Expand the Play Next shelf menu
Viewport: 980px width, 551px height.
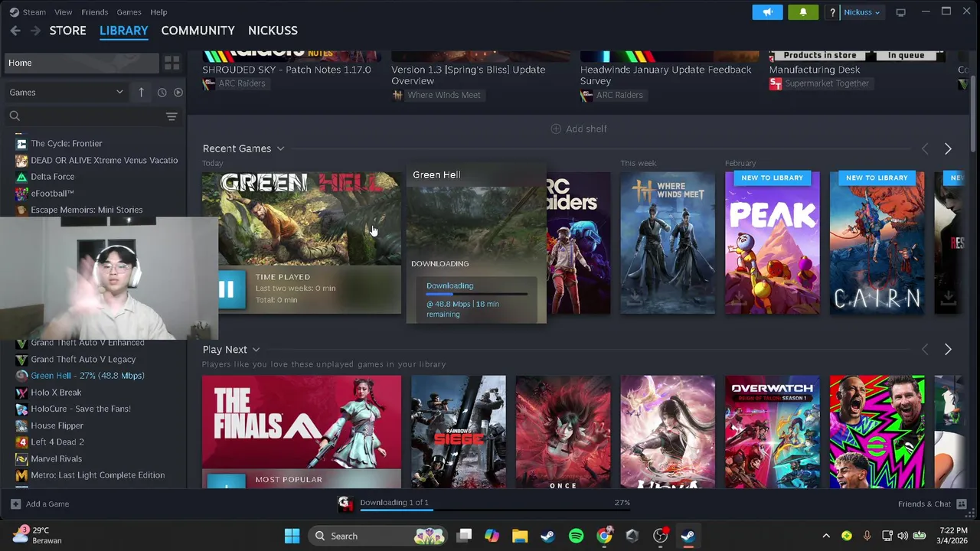(x=256, y=350)
